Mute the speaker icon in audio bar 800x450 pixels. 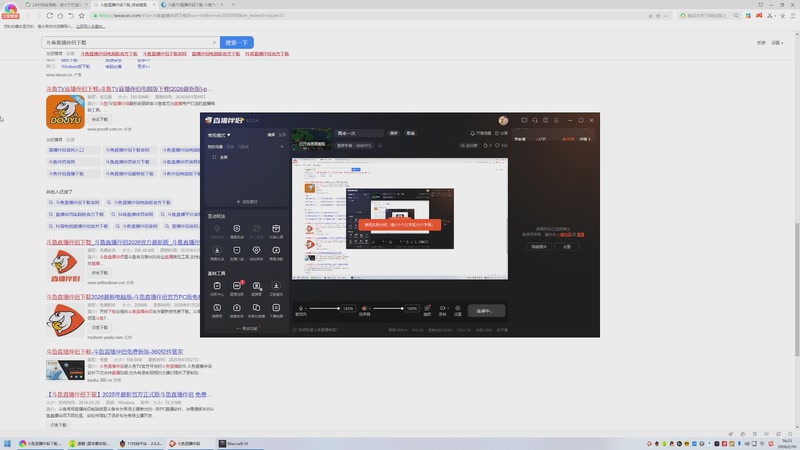[364, 308]
